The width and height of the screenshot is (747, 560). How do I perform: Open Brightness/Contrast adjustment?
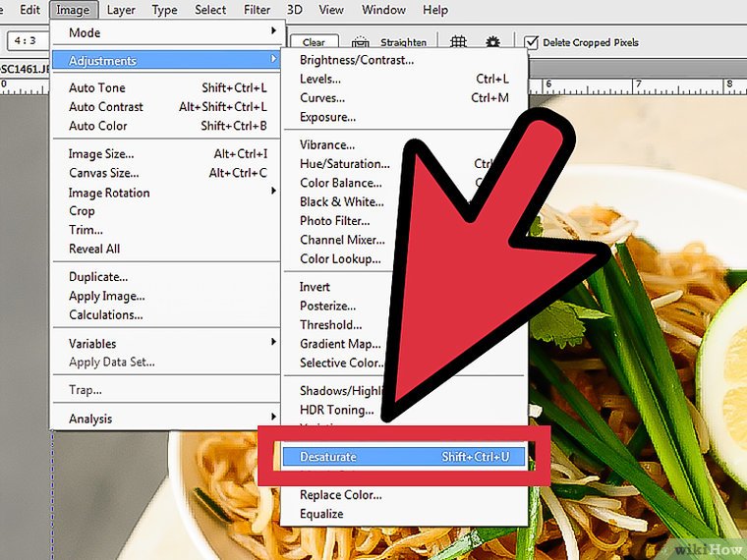click(x=404, y=60)
